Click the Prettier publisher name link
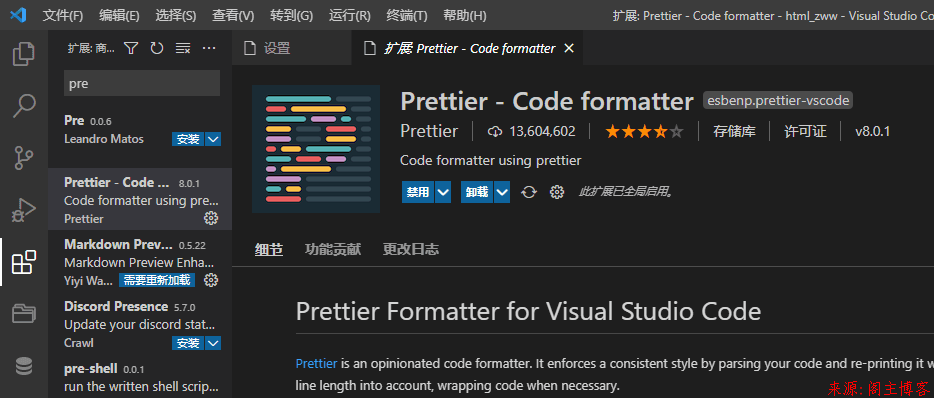The image size is (934, 398). 429,132
